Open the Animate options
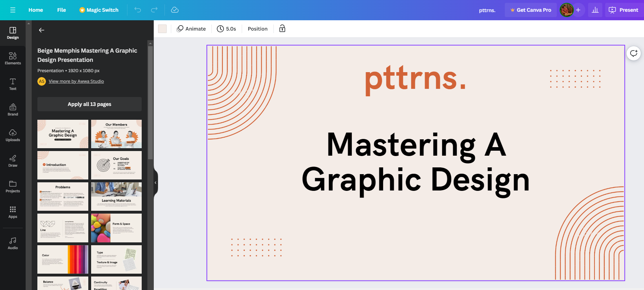The height and width of the screenshot is (290, 644). [191, 29]
